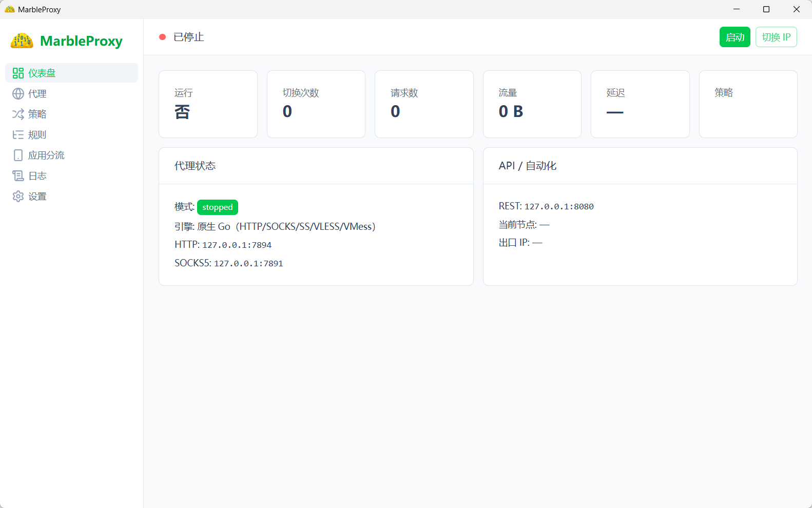Click HTTP address 127.0.0.1:7894
The height and width of the screenshot is (508, 812).
click(237, 245)
